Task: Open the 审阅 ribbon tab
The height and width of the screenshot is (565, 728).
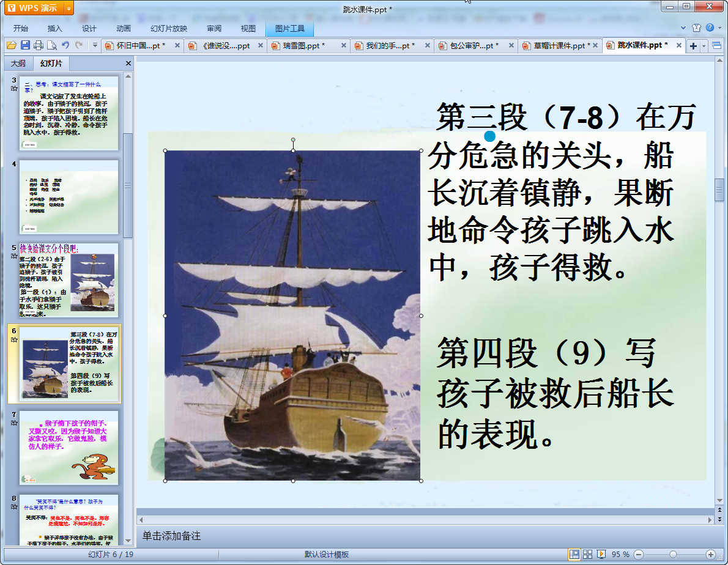Action: [x=214, y=28]
